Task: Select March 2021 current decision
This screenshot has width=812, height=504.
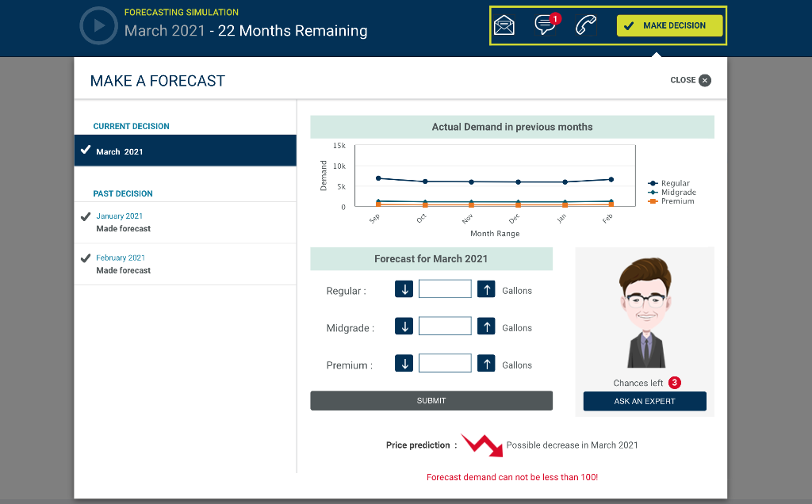Action: (x=186, y=151)
